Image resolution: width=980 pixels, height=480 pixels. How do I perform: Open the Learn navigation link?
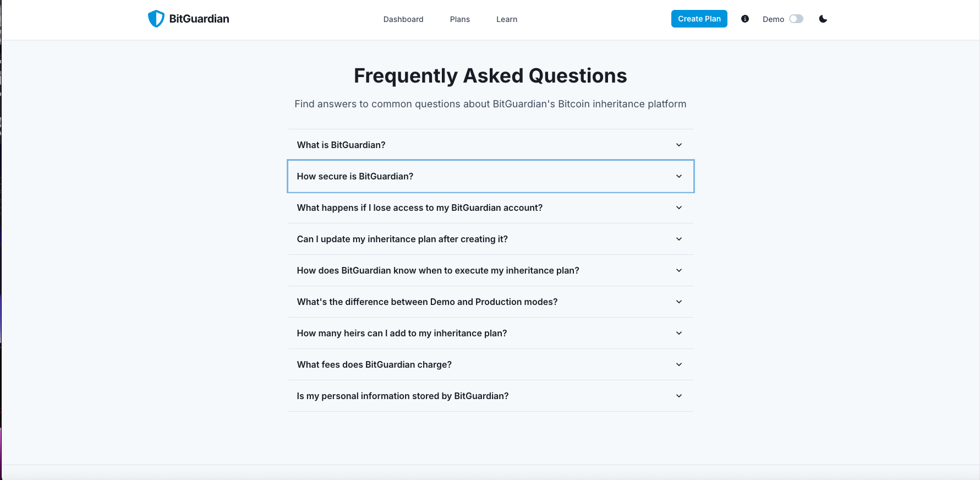pyautogui.click(x=507, y=19)
